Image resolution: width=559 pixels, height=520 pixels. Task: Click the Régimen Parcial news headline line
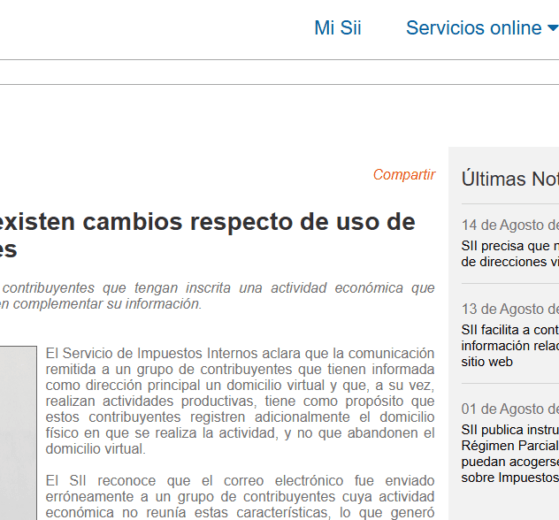click(x=510, y=446)
